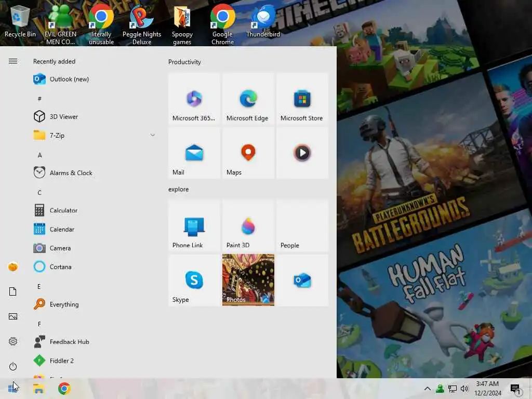The width and height of the screenshot is (532, 399).
Task: Launch the Skype tile
Action: pyautogui.click(x=194, y=280)
